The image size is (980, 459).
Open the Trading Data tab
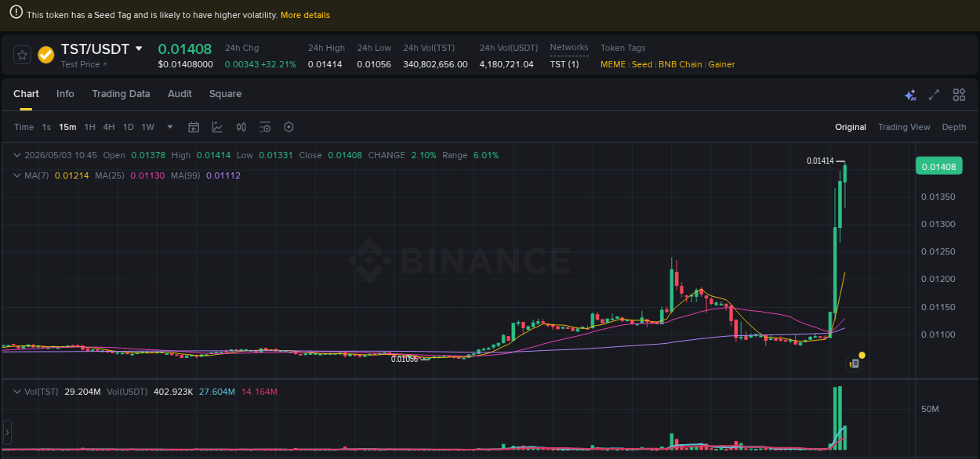[121, 94]
